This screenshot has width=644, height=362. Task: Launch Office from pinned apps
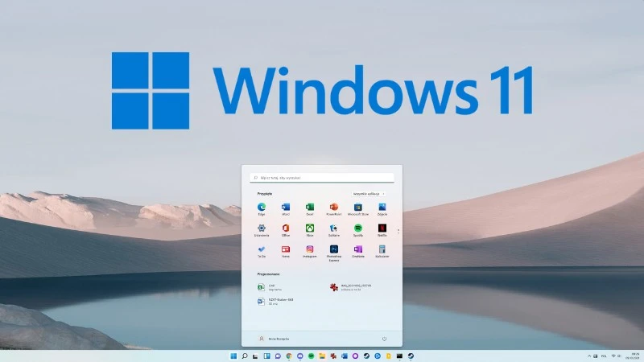pos(286,230)
